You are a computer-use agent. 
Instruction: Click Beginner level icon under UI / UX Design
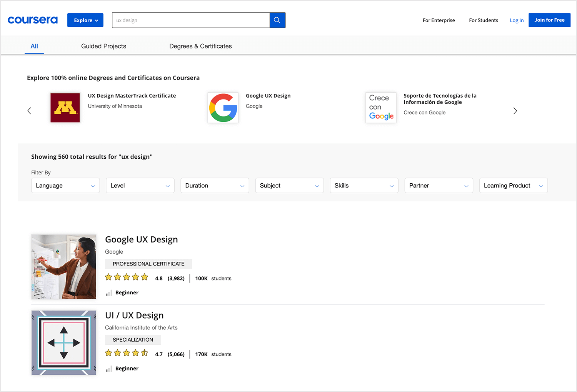[x=109, y=369]
